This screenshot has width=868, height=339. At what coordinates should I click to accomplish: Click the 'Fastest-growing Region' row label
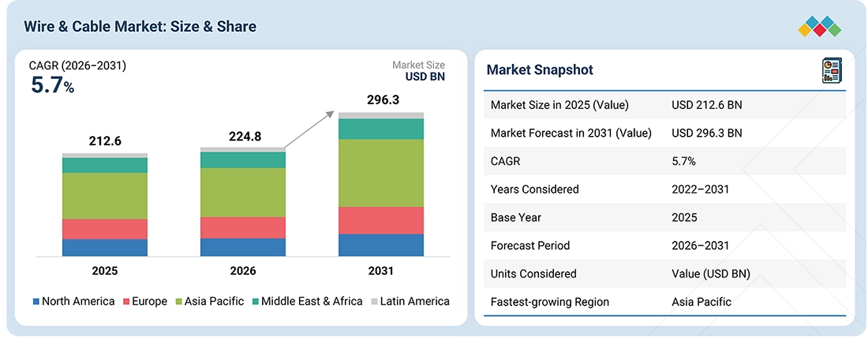click(x=550, y=302)
